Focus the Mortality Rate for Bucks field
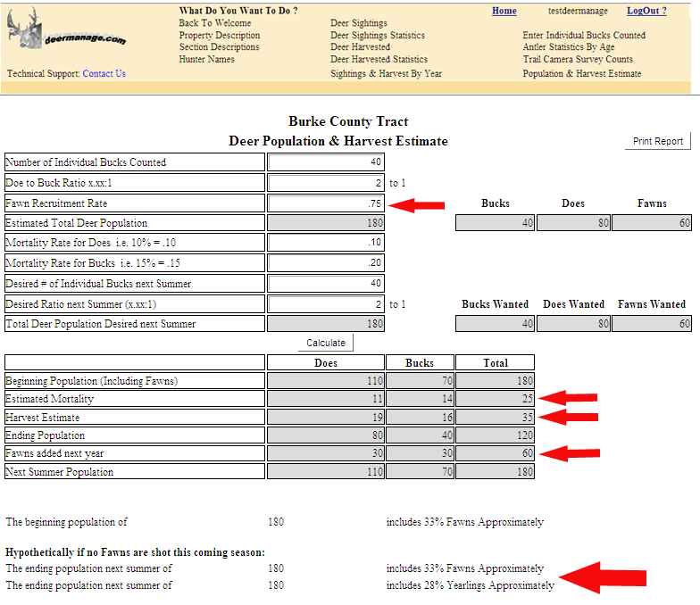The image size is (700, 605). 326,262
